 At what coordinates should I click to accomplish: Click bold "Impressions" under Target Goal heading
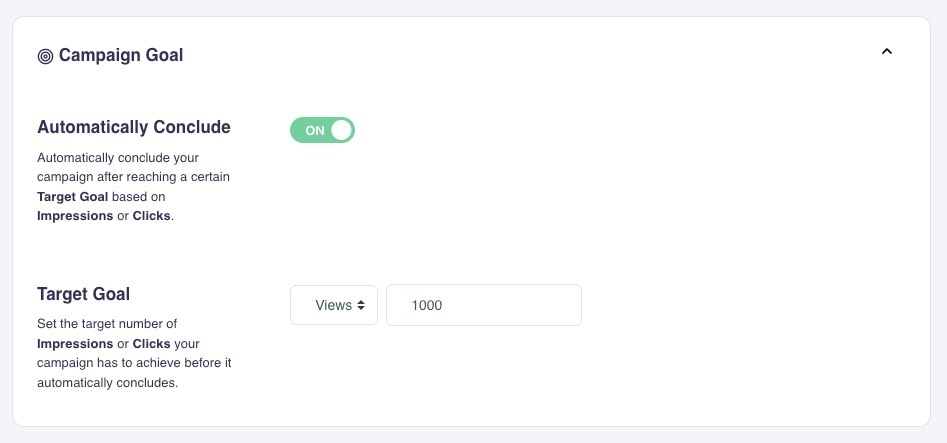pyautogui.click(x=75, y=343)
